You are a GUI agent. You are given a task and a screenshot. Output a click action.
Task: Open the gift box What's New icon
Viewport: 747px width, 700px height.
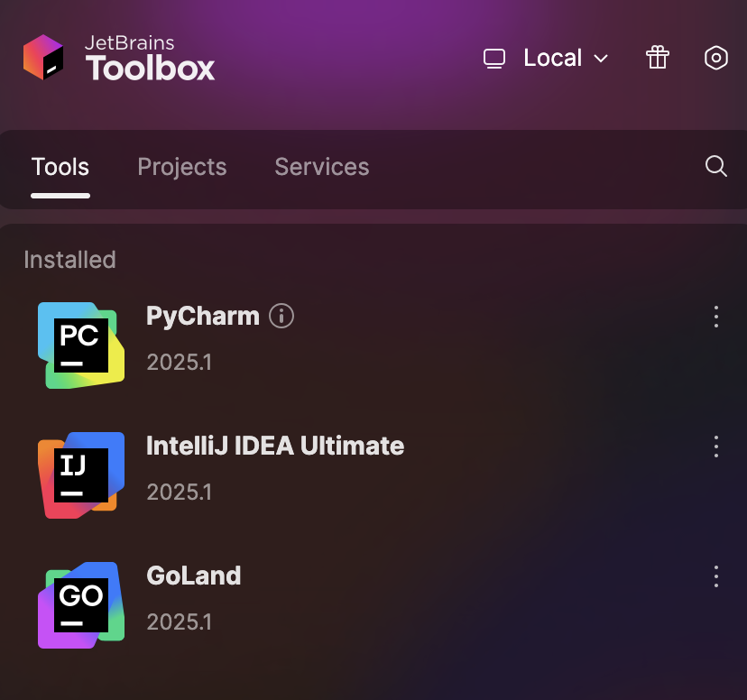pyautogui.click(x=658, y=58)
